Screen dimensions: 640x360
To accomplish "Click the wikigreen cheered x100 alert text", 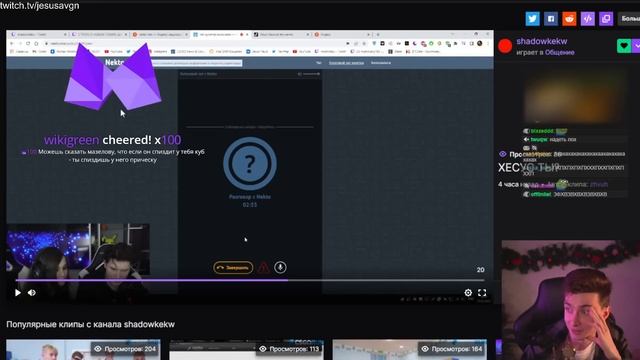I will (113, 140).
